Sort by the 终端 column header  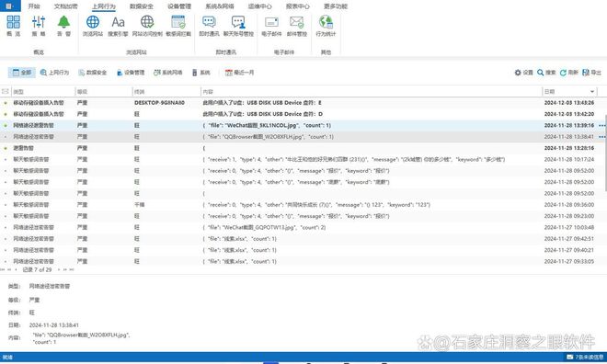coord(166,92)
